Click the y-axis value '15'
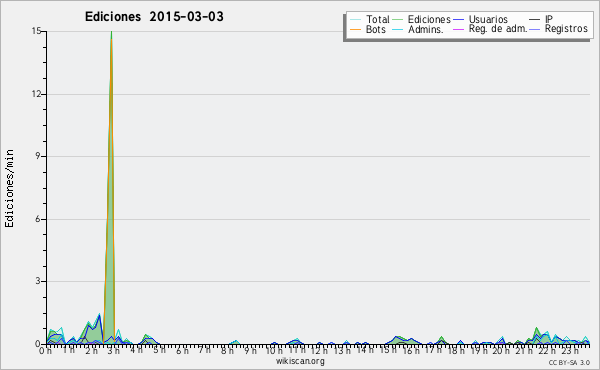Viewport: 600px width, 370px height. (36, 31)
